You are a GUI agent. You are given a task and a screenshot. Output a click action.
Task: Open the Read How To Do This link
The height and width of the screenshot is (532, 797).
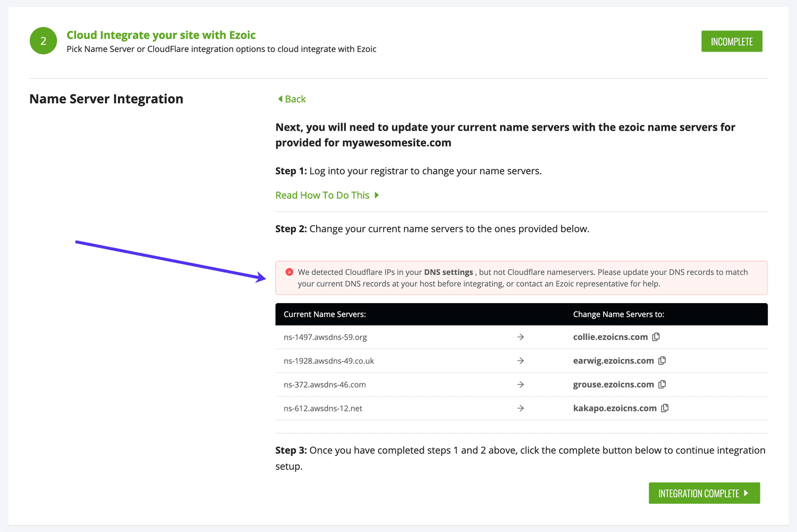point(322,195)
